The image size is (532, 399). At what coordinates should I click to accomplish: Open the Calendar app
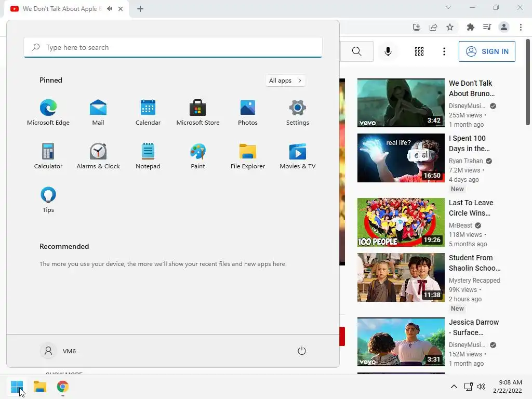coord(148,113)
